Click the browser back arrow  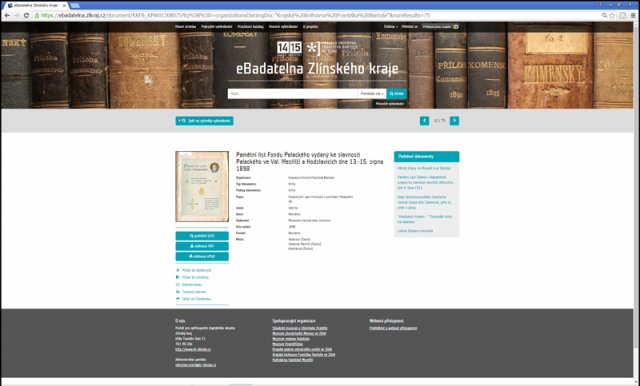point(7,16)
